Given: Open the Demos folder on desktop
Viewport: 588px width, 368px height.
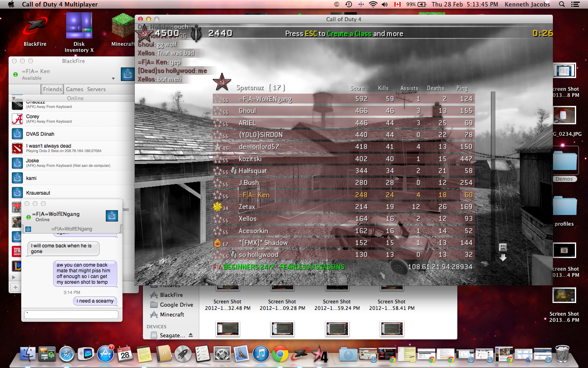Looking at the screenshot, I should coord(564,162).
